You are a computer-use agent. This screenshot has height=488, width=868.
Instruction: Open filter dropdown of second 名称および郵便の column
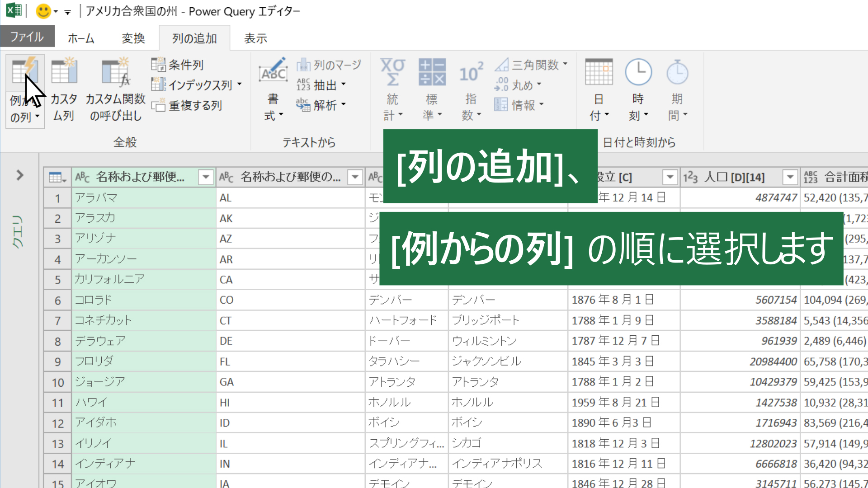click(355, 177)
